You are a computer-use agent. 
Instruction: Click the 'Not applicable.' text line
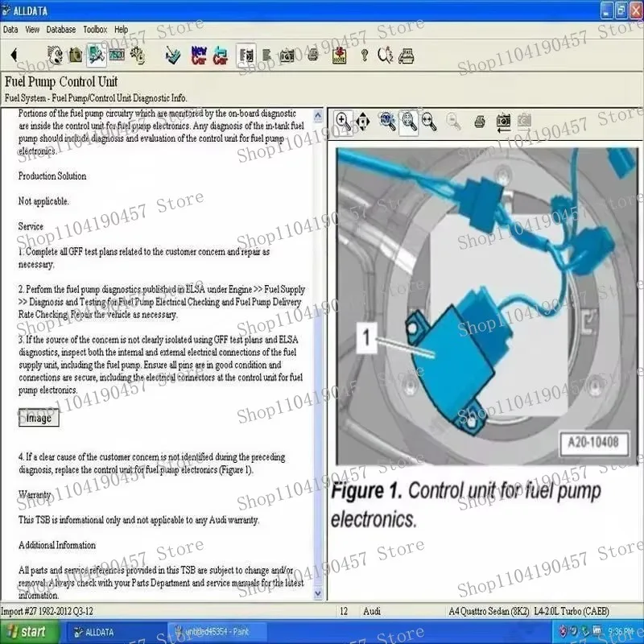43,201
